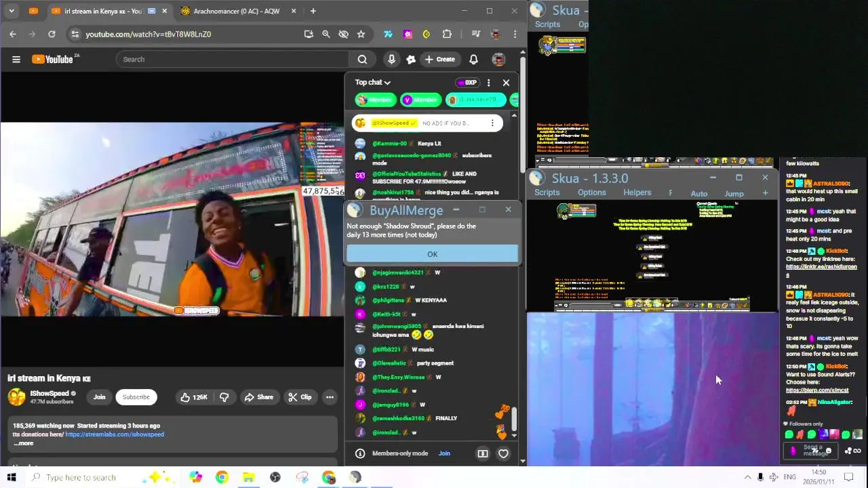Screen dimensions: 868x488
Task: Open the YouTube guide hamburger menu
Action: (x=16, y=59)
